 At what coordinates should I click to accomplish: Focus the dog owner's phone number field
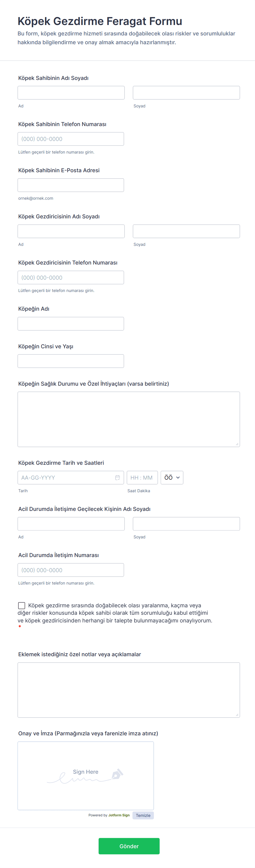(x=71, y=139)
